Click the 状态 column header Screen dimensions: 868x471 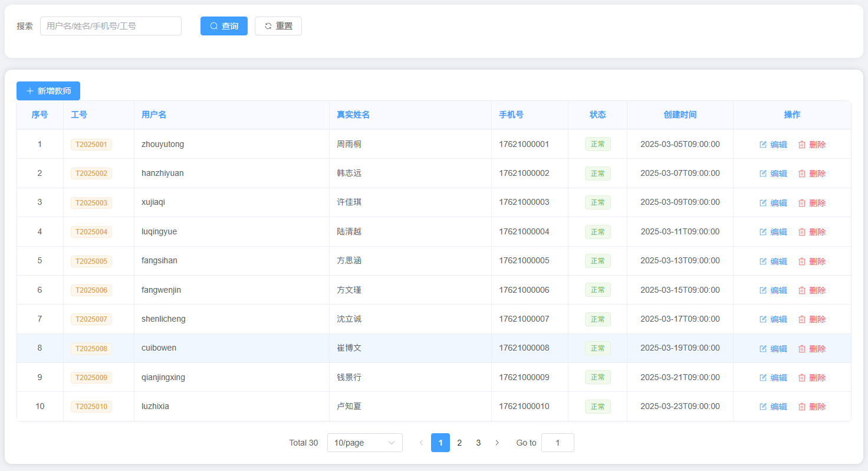coord(598,115)
